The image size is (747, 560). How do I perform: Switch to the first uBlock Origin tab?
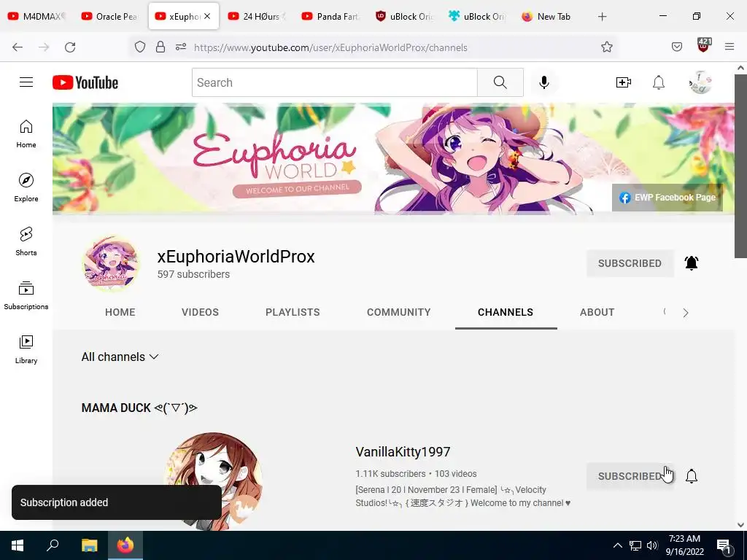(x=405, y=16)
